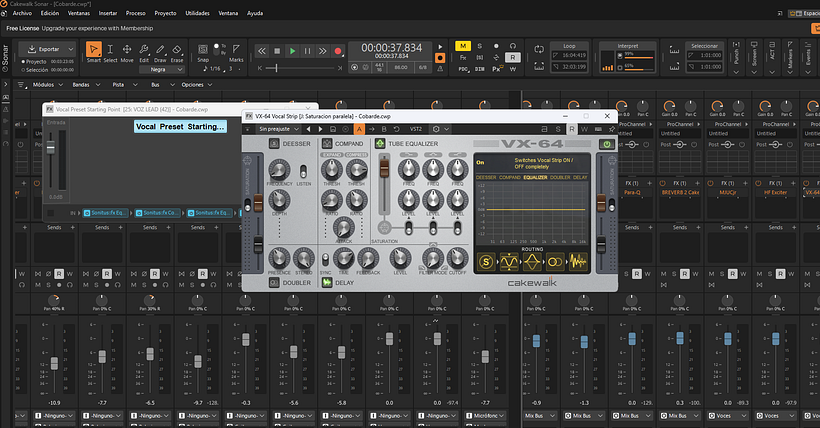The image size is (820, 428).
Task: Open the Sin preajuste preset dropdown
Action: point(282,129)
